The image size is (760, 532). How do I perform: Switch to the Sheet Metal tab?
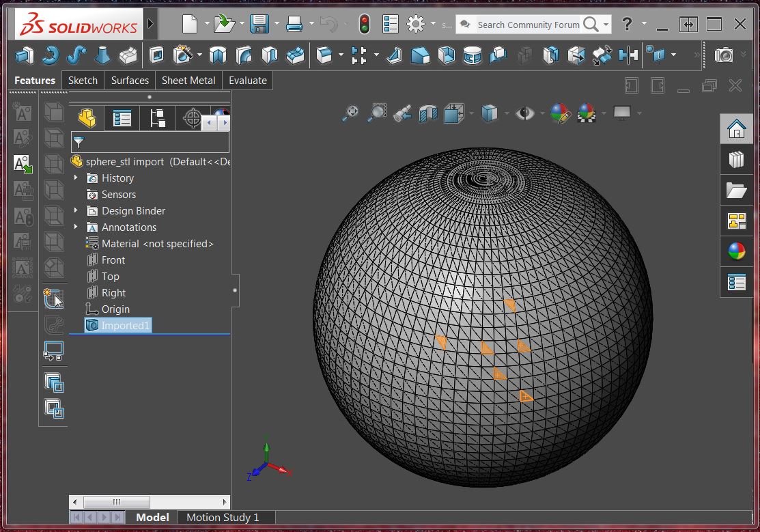188,81
